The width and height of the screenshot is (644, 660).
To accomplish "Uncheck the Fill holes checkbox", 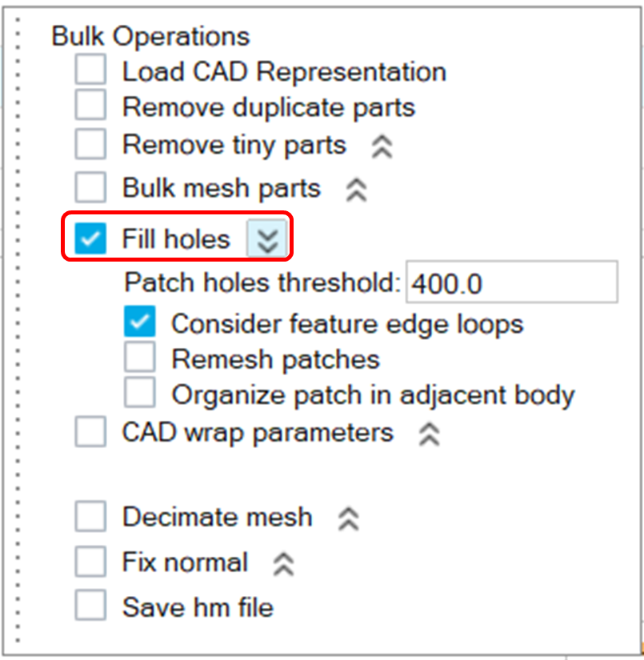I will point(90,238).
